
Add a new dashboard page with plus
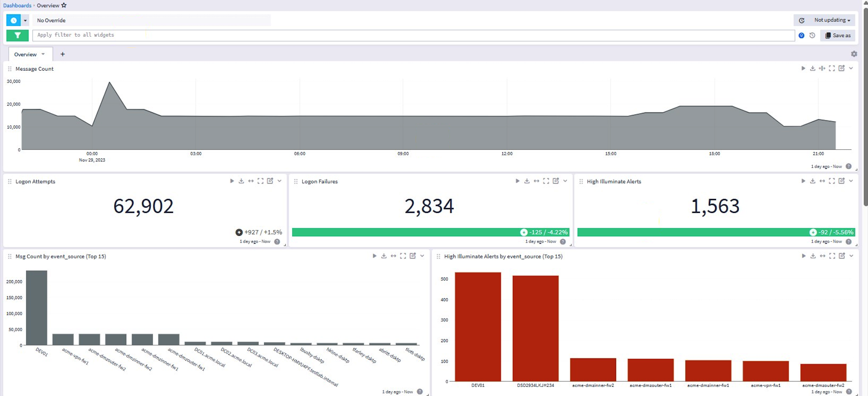(62, 54)
